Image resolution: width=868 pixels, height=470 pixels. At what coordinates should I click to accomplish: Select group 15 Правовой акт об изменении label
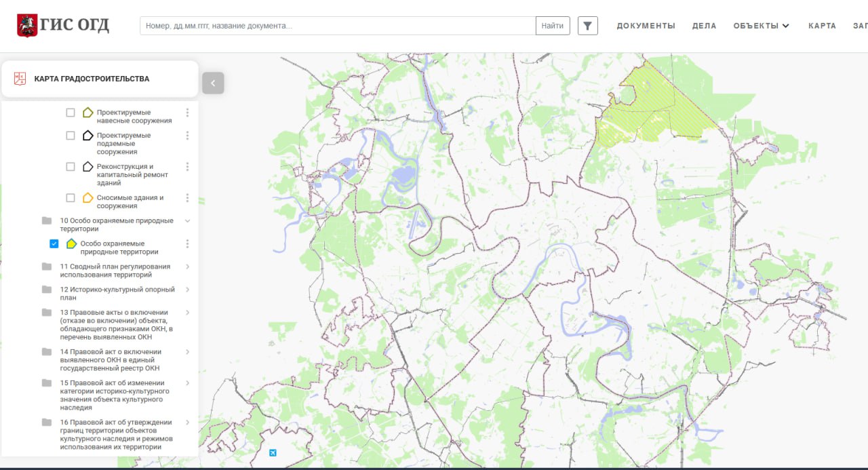coord(115,395)
